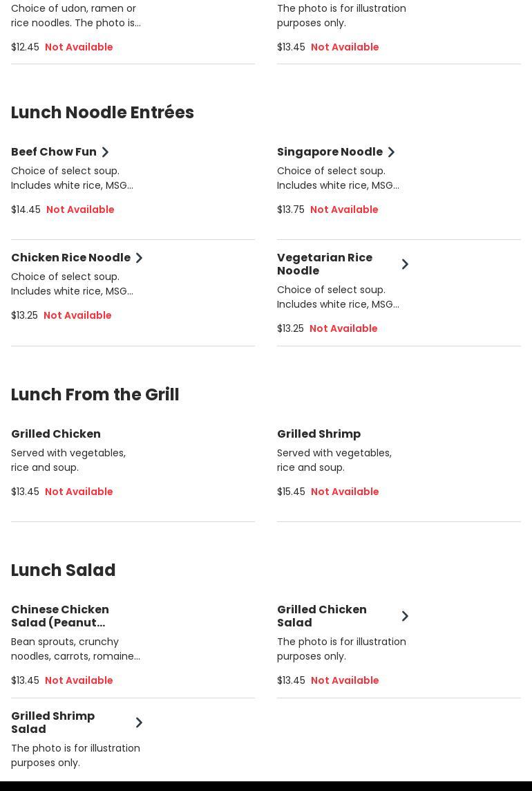The width and height of the screenshot is (532, 791).
Task: Click the Lunch From the Grill heading
Action: point(95,395)
